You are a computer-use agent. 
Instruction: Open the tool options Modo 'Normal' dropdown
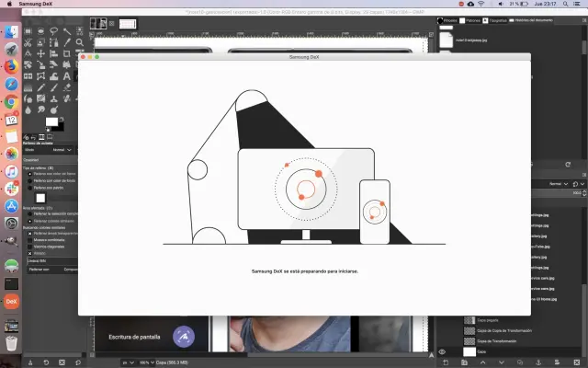tap(62, 148)
